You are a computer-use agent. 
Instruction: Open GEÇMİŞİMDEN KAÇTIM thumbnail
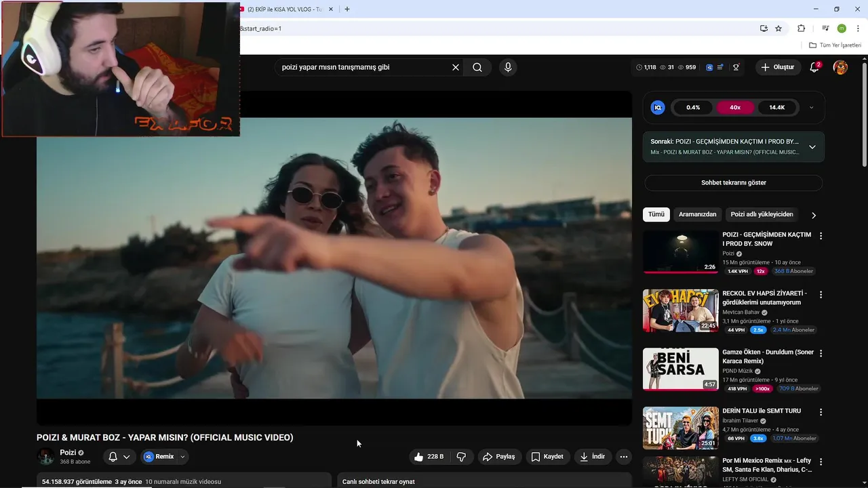click(x=681, y=252)
